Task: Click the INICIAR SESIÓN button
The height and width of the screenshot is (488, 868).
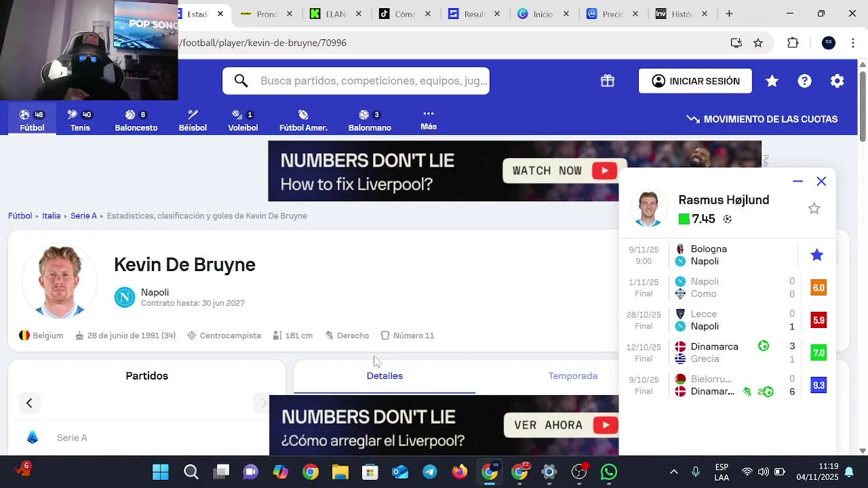Action: (x=695, y=81)
